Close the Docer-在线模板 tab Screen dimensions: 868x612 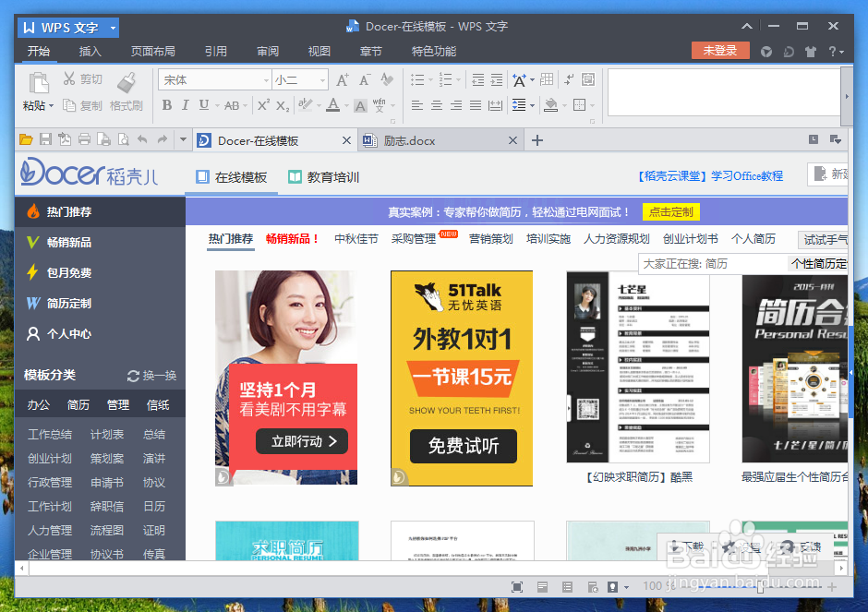coord(346,140)
